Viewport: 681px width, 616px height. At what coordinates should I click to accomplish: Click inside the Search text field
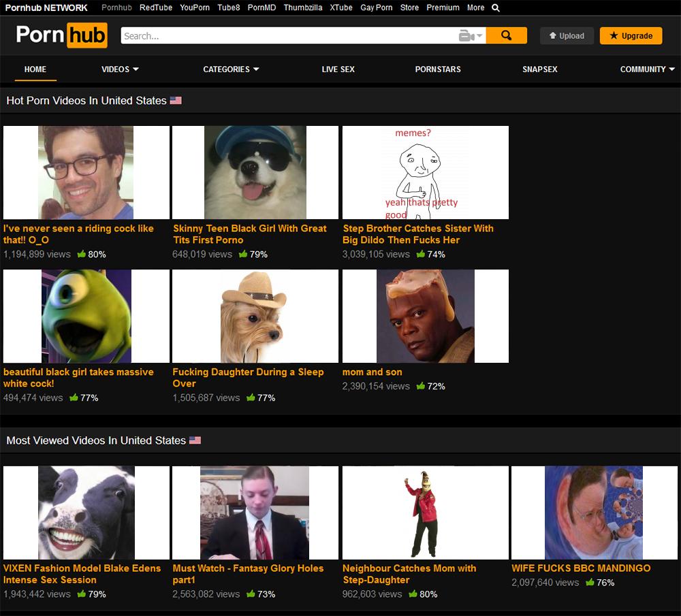tap(286, 36)
